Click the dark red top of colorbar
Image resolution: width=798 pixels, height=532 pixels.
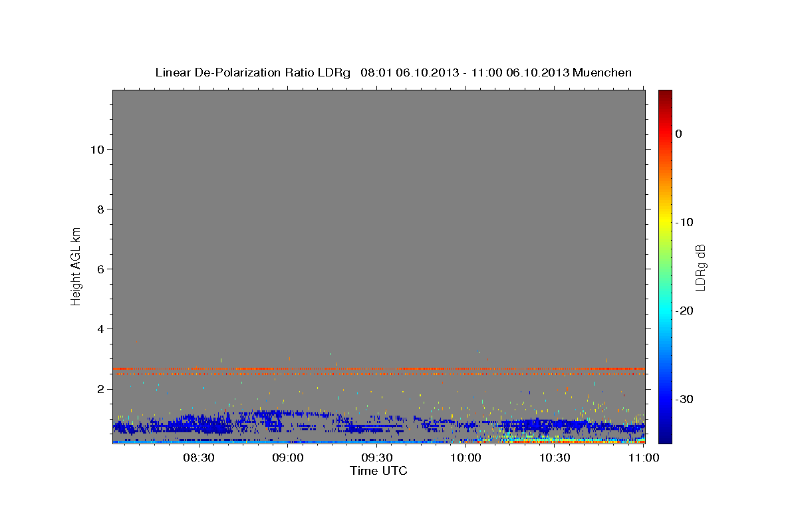pyautogui.click(x=665, y=94)
